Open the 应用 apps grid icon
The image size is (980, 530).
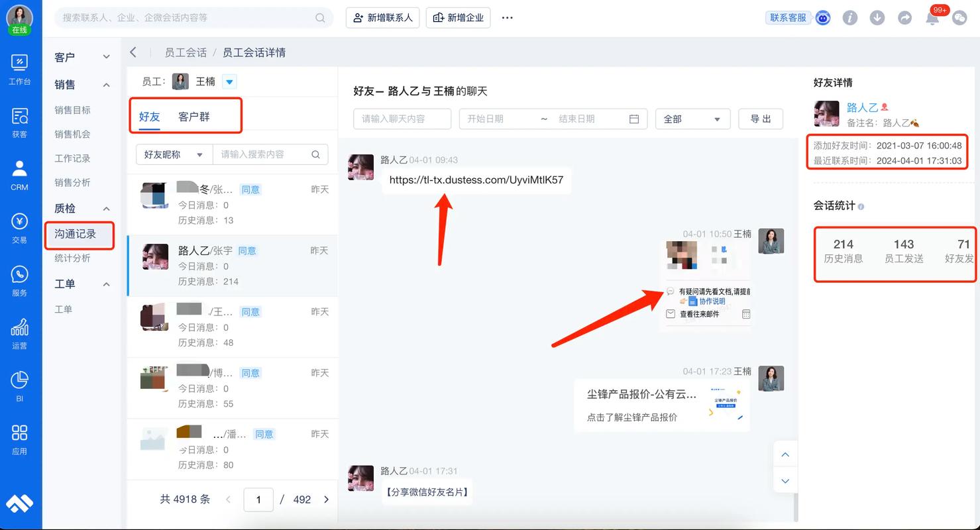(x=19, y=439)
